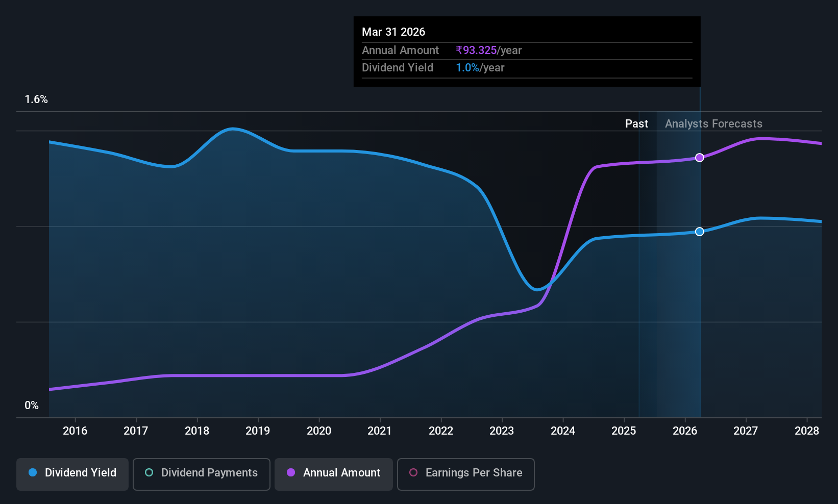The height and width of the screenshot is (504, 838).
Task: Select the 2025 x-axis label
Action: (624, 431)
